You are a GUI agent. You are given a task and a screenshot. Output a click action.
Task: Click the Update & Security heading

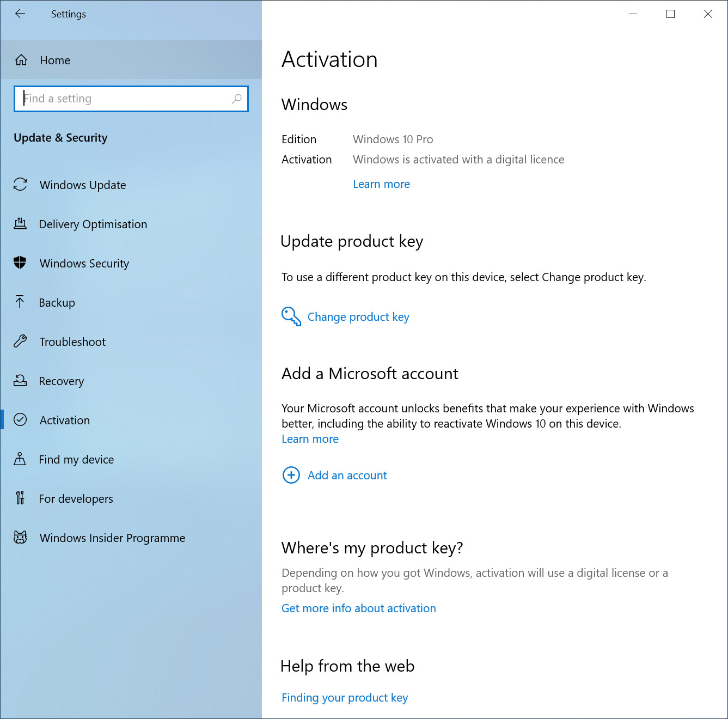pos(60,138)
